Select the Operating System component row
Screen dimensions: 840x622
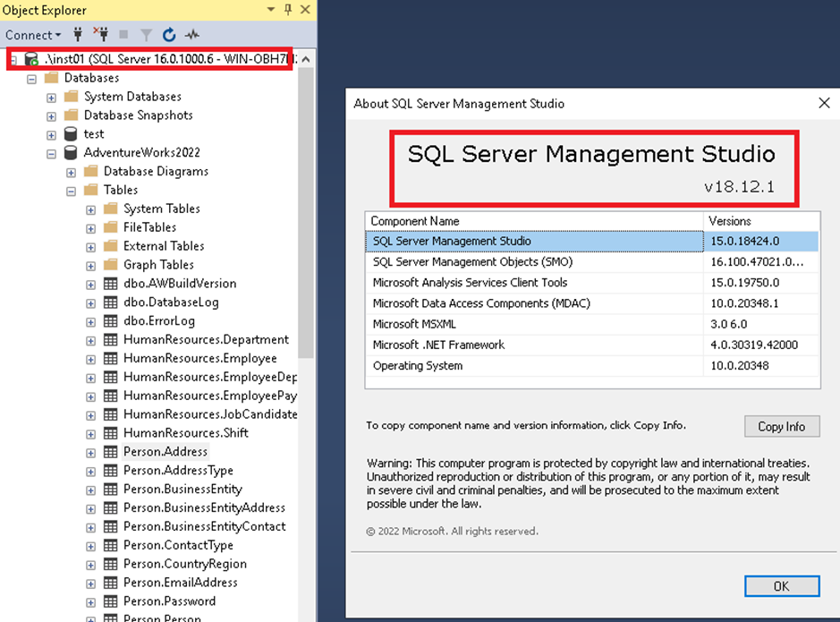pyautogui.click(x=592, y=366)
